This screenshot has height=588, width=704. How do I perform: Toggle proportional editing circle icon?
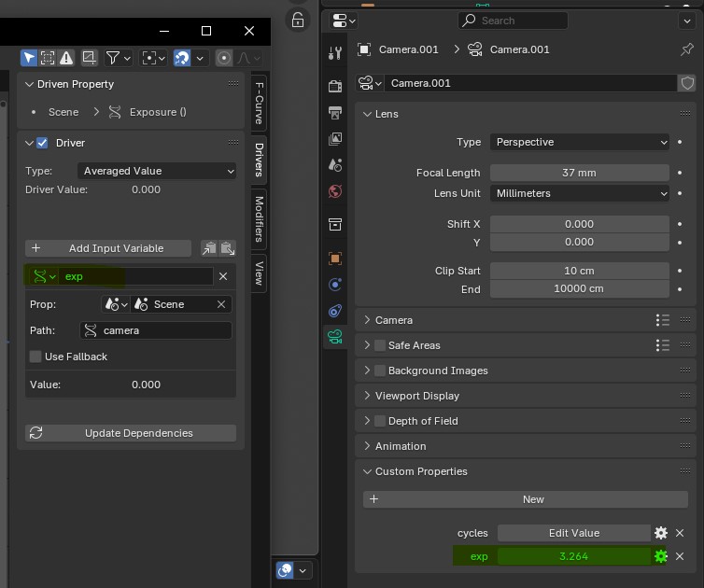223,58
